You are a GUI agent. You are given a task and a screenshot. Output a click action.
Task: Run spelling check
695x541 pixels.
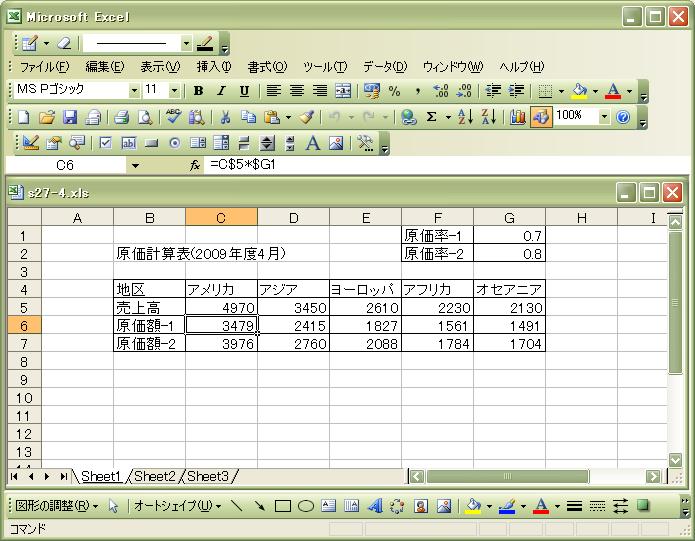(x=173, y=117)
